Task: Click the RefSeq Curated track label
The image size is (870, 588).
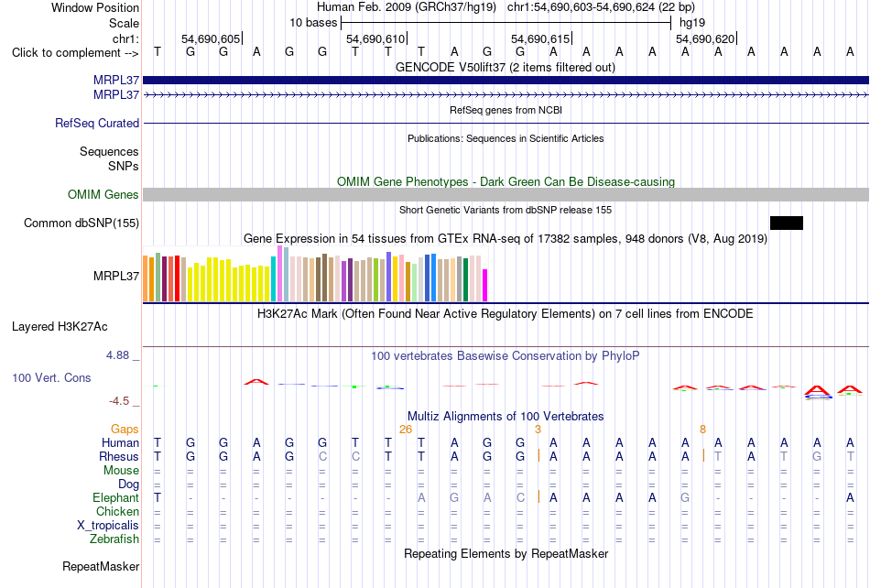Action: 96,123
